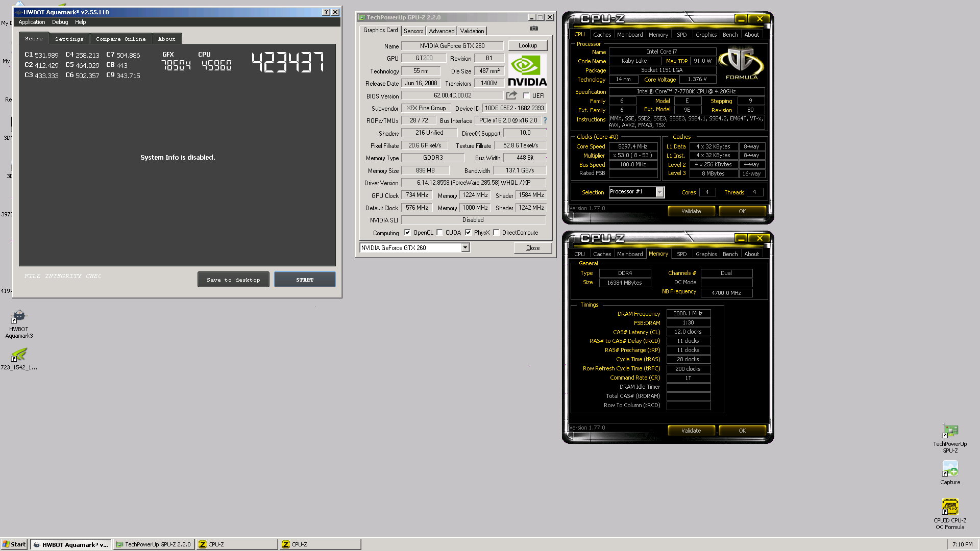Open CPUID CPU-Z OC Formula shortcut
Image resolution: width=980 pixels, height=551 pixels.
(x=950, y=514)
